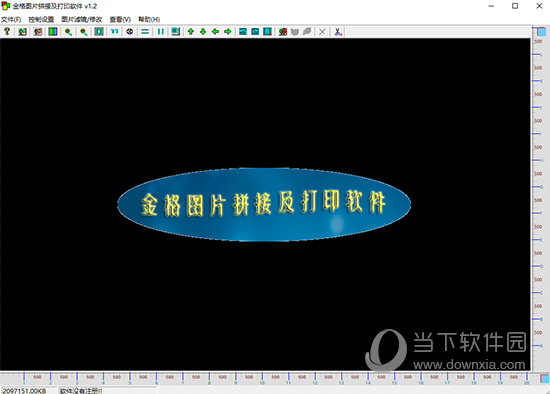Click the first green picture-open toolbar icon
550x394 pixels.
pos(22,32)
